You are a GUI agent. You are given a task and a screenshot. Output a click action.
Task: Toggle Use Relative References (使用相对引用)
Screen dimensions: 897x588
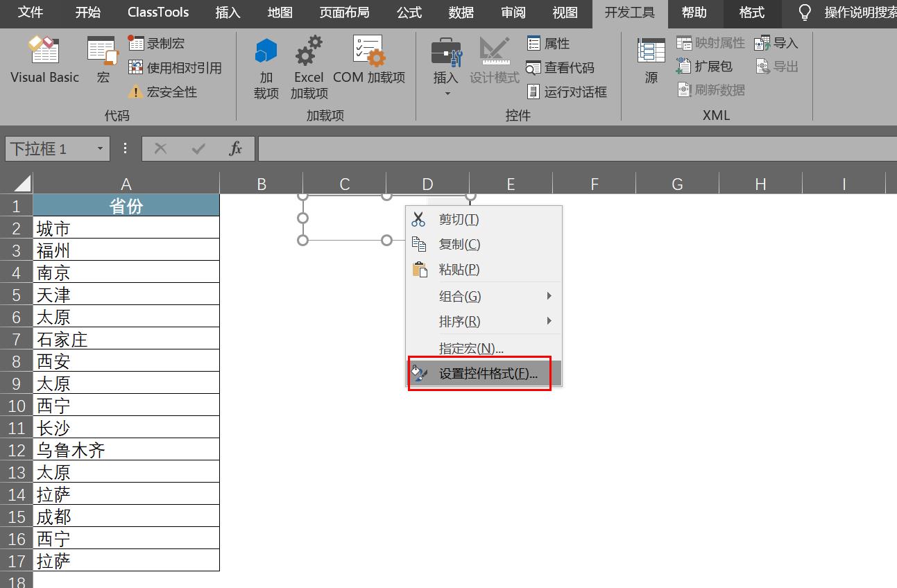pos(175,67)
